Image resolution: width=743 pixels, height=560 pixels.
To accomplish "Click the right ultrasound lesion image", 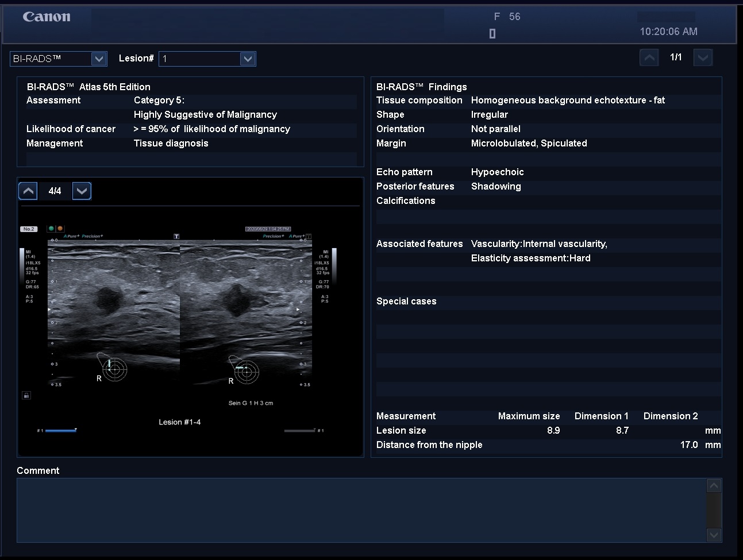I will (x=246, y=313).
